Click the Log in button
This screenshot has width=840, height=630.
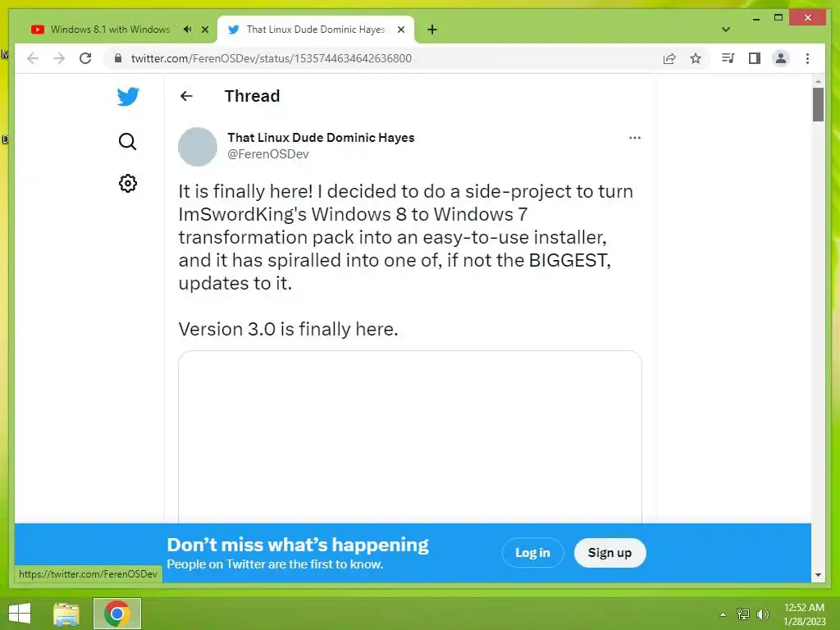coord(532,552)
